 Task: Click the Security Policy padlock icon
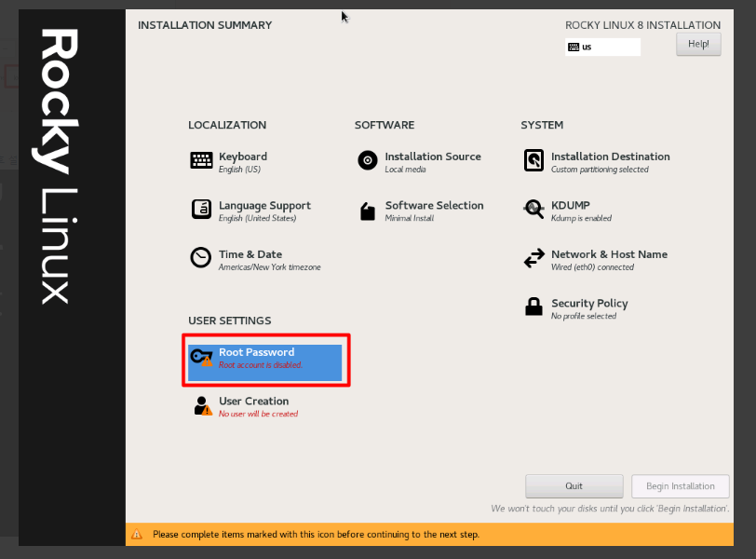pos(533,307)
